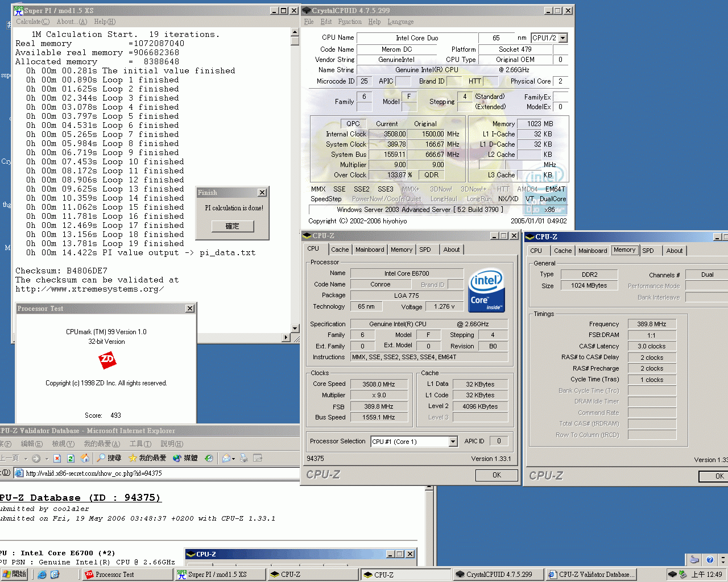Click the Print icon in the IE toolbar
Viewport: 728px width, 582px height.
244,458
